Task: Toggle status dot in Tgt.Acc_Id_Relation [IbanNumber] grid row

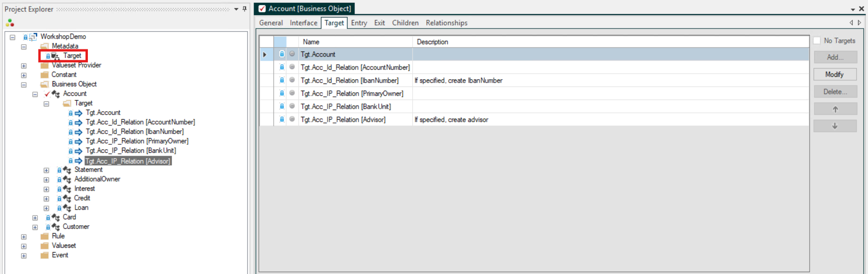Action: pos(292,80)
